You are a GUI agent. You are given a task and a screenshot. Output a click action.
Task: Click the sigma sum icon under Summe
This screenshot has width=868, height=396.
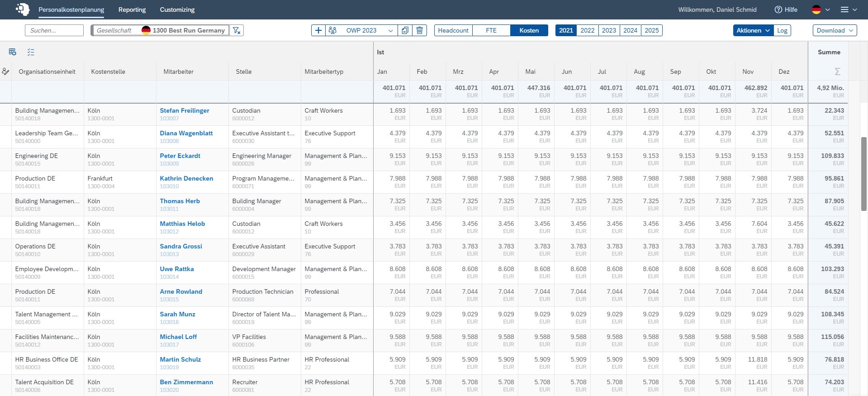click(837, 72)
